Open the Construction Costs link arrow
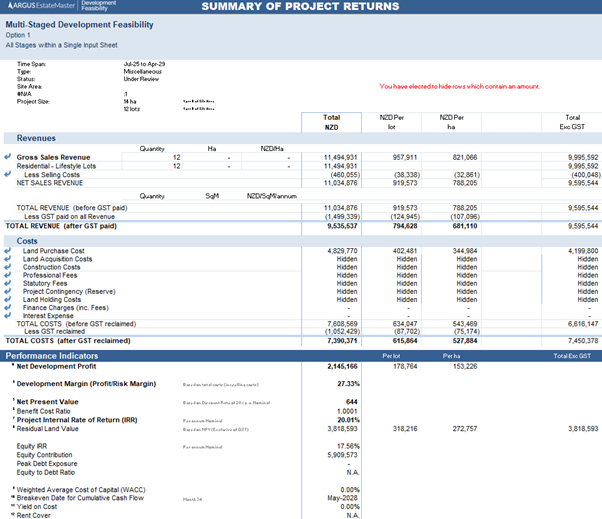 (7, 267)
